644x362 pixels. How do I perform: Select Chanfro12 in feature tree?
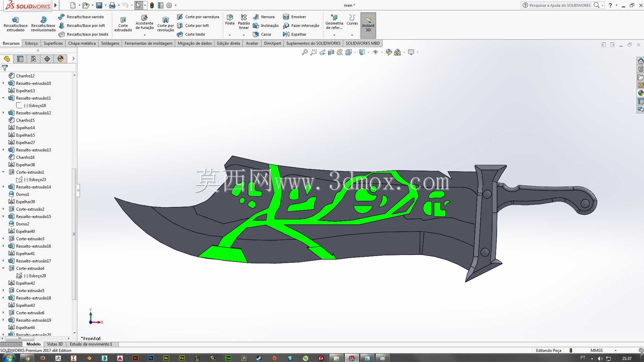22,76
